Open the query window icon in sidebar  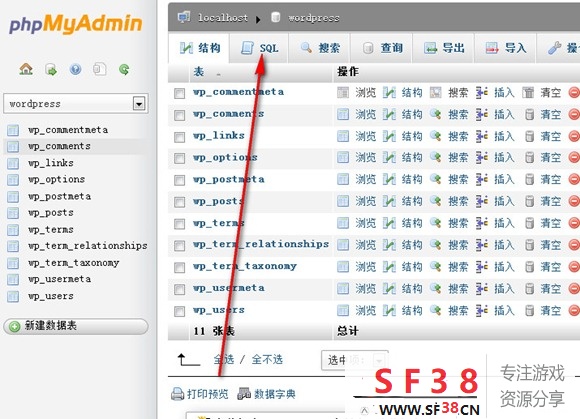100,69
